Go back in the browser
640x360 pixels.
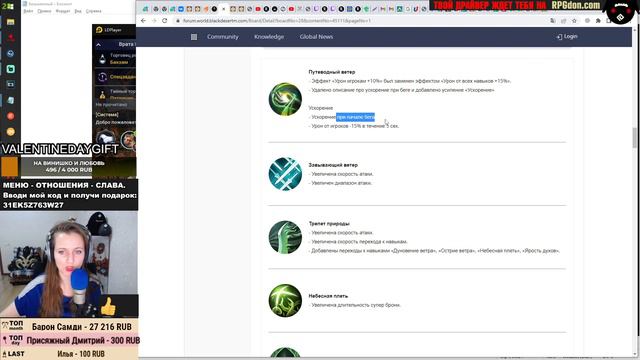coord(143,20)
